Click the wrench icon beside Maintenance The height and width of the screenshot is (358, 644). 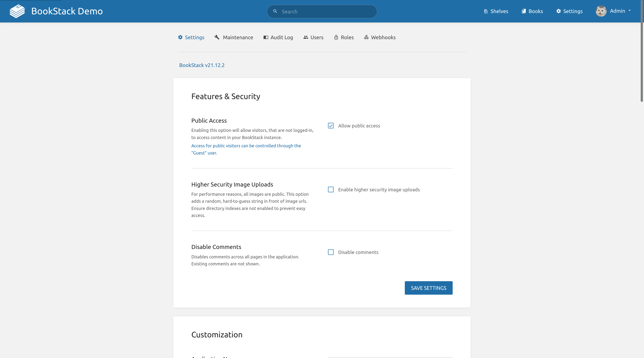click(x=217, y=37)
